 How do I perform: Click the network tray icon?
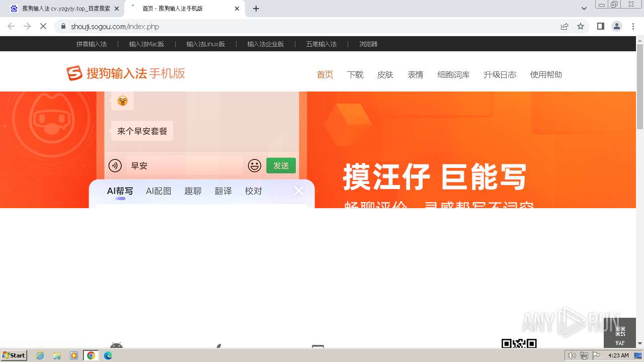(x=584, y=355)
